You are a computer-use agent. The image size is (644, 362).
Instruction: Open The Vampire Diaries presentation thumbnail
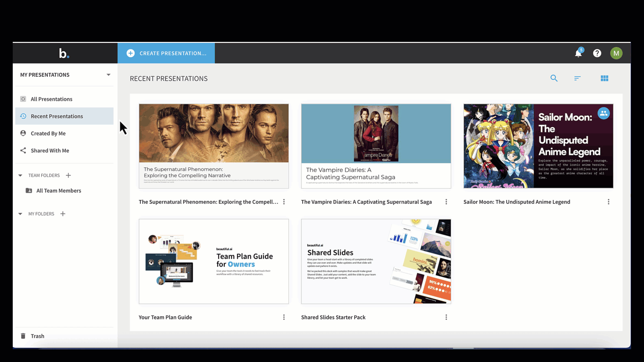click(x=376, y=146)
